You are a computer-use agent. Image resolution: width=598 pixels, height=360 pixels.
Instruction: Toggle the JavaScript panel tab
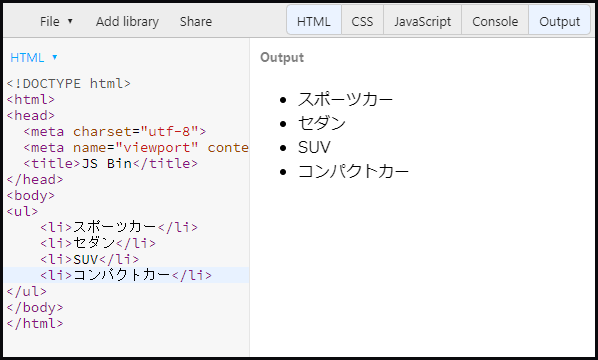pos(423,20)
